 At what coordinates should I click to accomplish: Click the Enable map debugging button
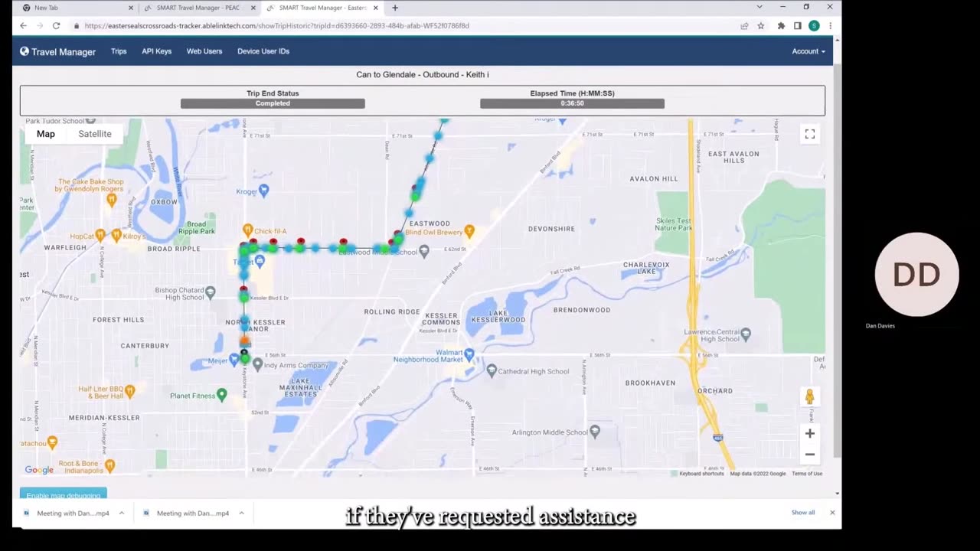tap(64, 494)
